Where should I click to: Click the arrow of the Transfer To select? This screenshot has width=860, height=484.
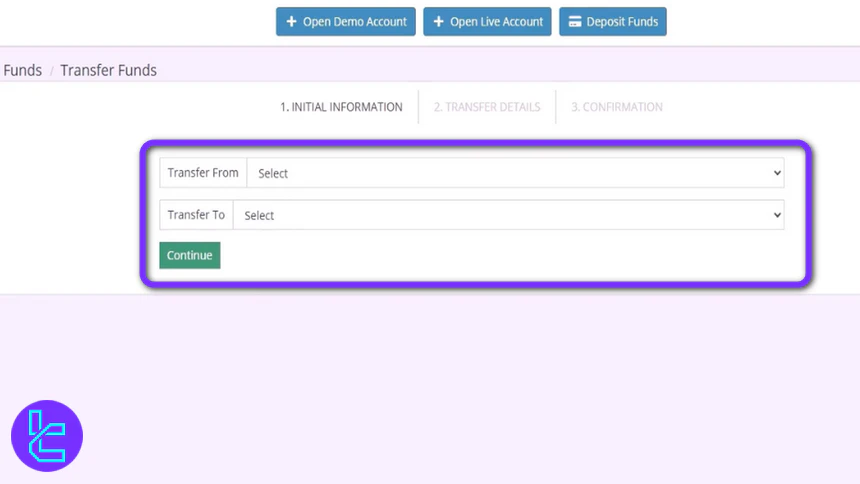[x=777, y=215]
